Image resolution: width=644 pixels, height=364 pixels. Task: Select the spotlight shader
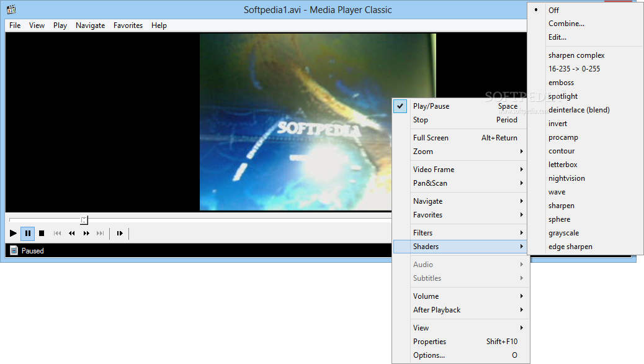click(x=585, y=96)
